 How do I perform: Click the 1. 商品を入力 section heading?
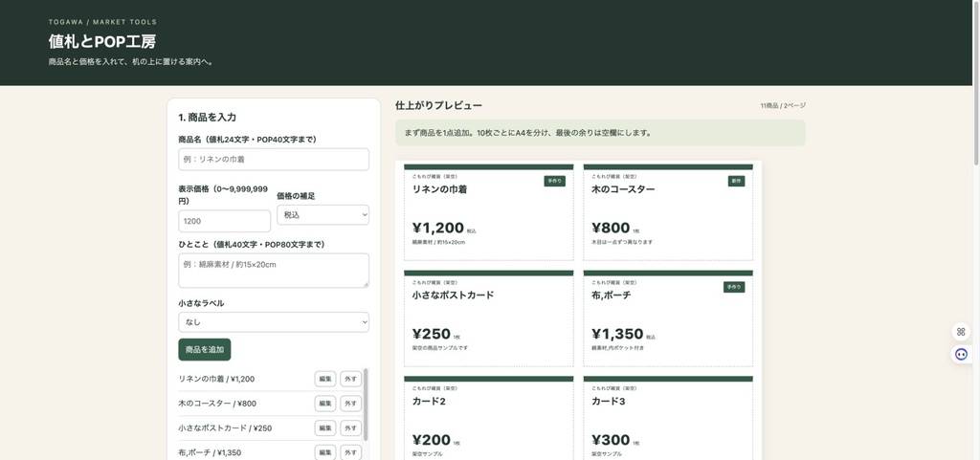(207, 118)
